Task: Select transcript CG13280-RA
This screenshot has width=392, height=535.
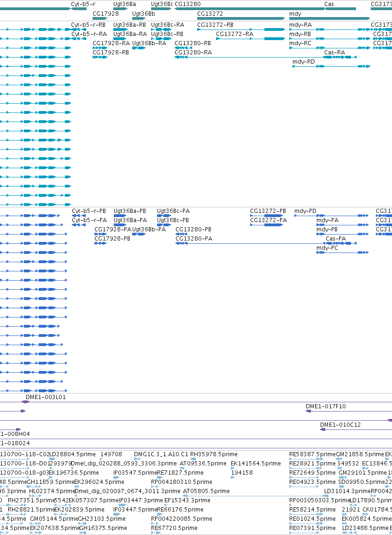Action: point(193,53)
